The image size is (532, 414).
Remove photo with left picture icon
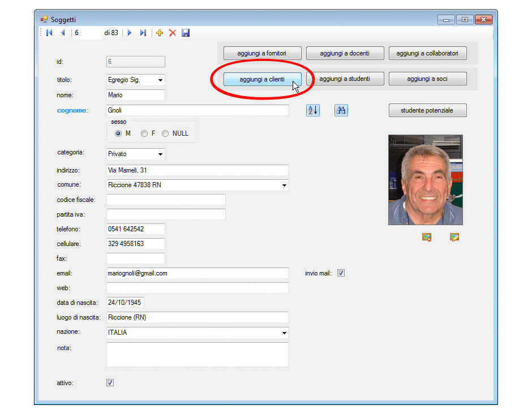(427, 237)
